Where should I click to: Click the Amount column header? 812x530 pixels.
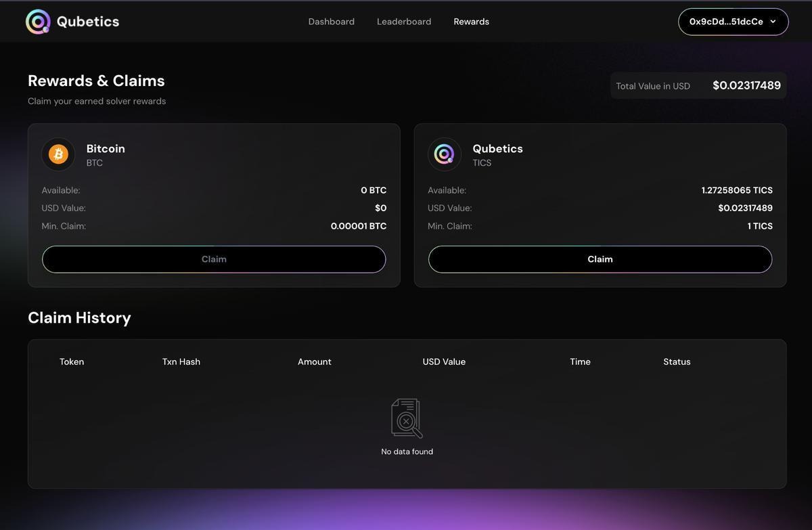[x=314, y=361]
